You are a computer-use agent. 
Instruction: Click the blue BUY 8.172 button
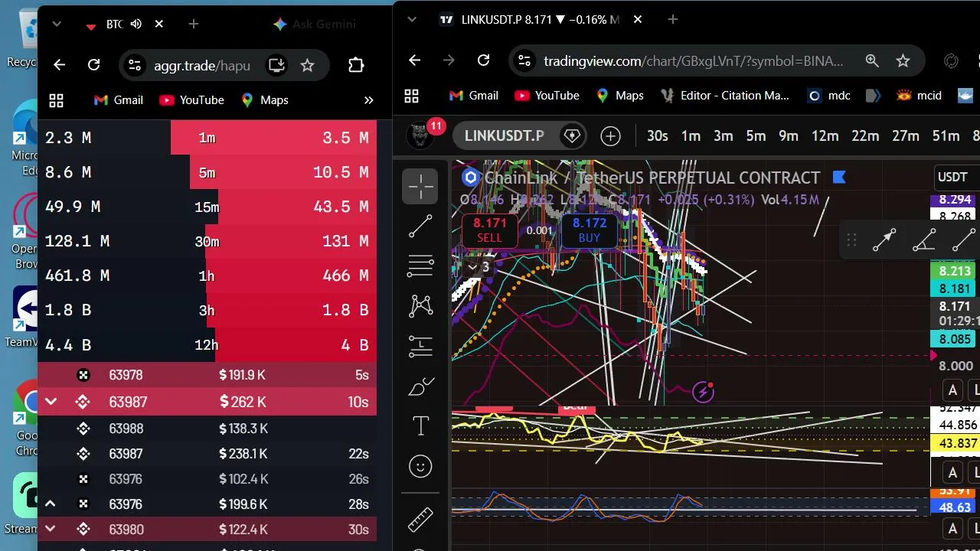(x=589, y=230)
